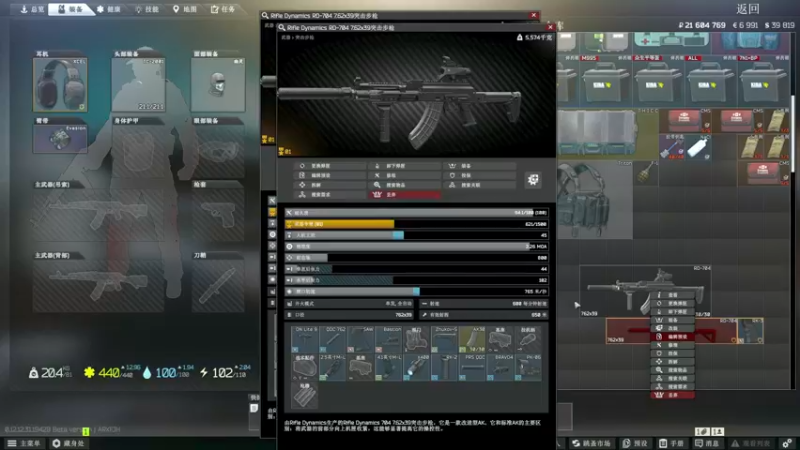Image resolution: width=800 pixels, height=450 pixels.
Task: Select the RK-2 foregrip mod slot
Action: coord(444,368)
